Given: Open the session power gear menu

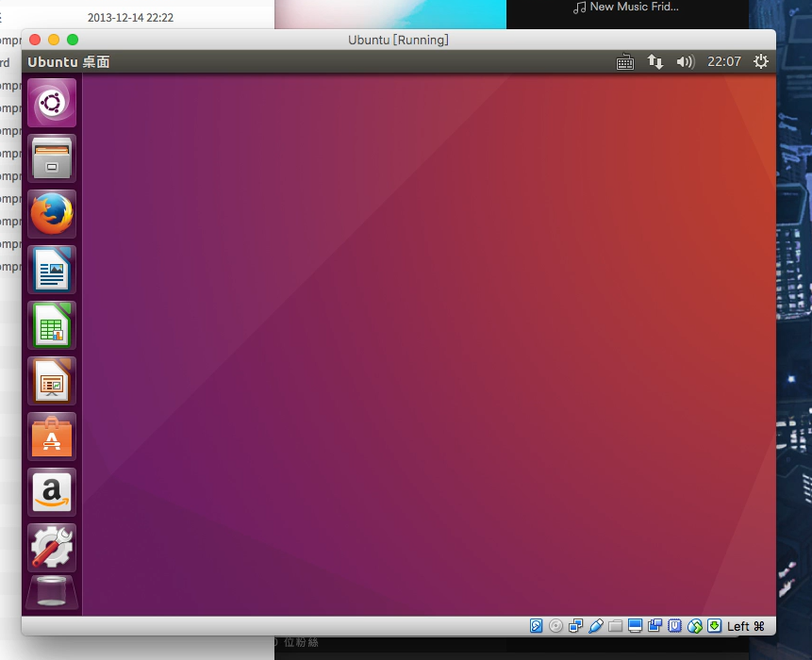Looking at the screenshot, I should click(x=761, y=61).
